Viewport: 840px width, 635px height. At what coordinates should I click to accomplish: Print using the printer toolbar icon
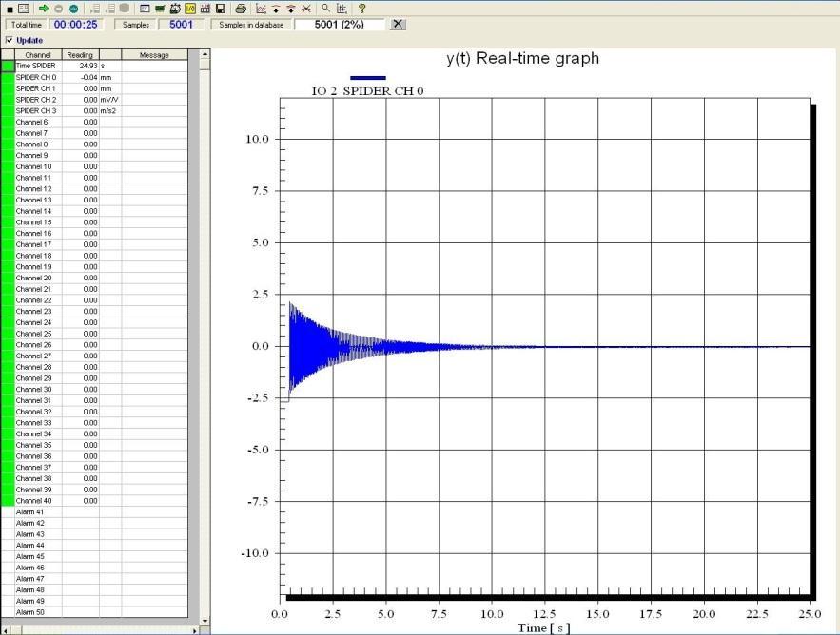pos(241,9)
